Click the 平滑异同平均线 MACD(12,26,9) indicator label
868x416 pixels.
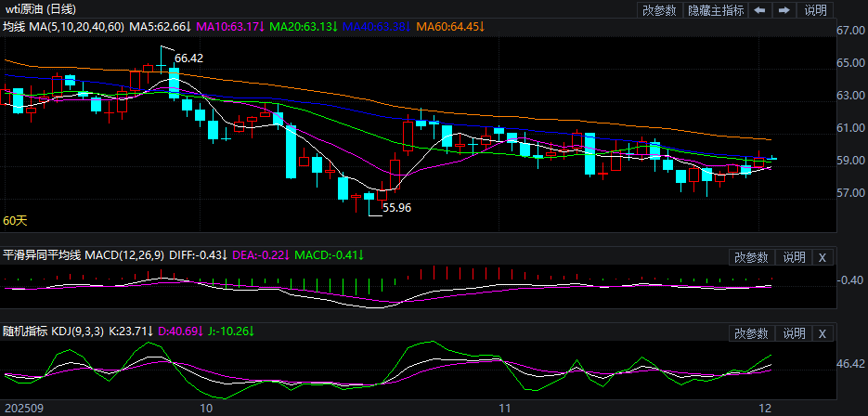pos(84,254)
